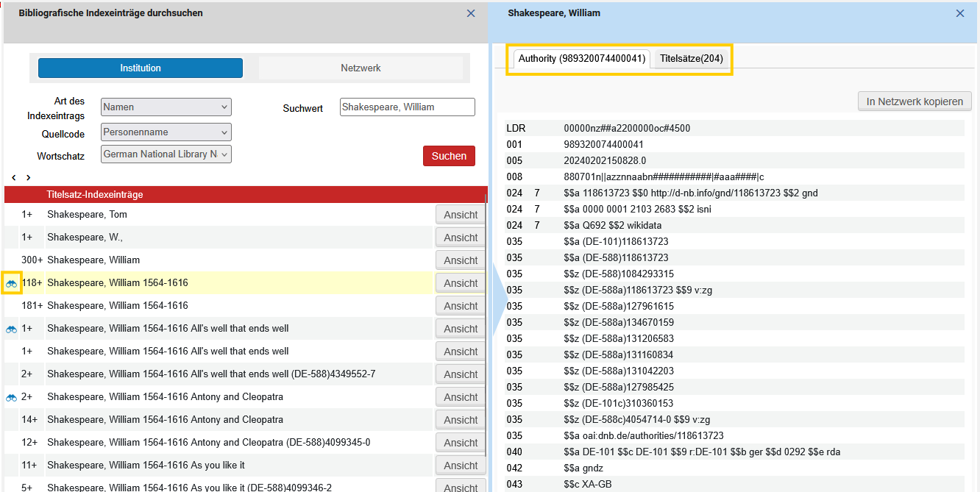Viewport: 980px width, 492px height.
Task: Click Ansicht for 12+ Antony and Cleopatra (DE-588)4099345-0
Action: [x=461, y=443]
